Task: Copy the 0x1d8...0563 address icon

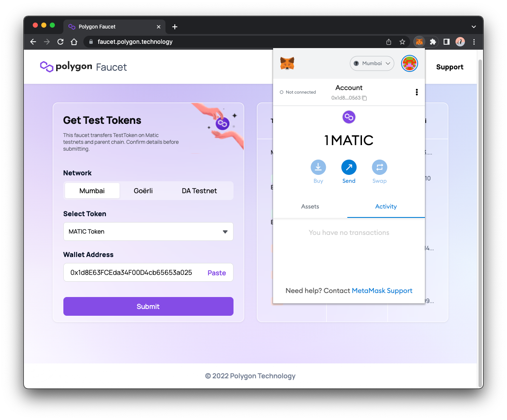Action: (x=365, y=98)
